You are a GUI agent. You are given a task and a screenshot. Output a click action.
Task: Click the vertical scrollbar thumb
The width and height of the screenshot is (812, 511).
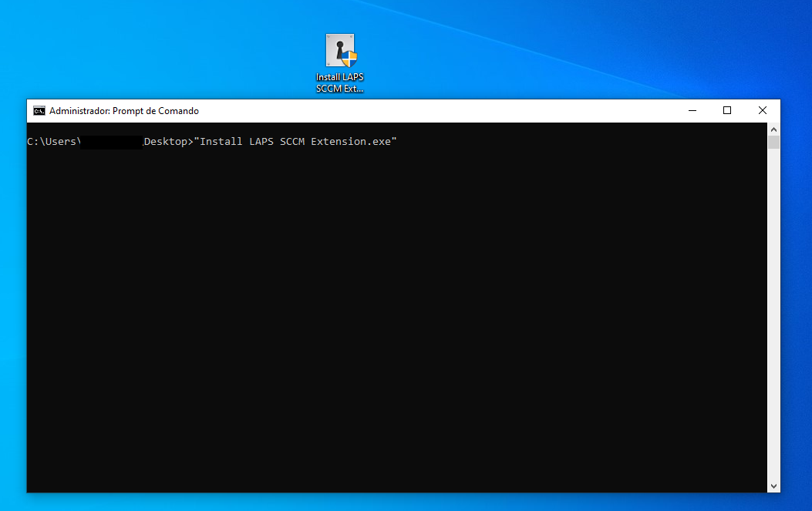(x=773, y=143)
